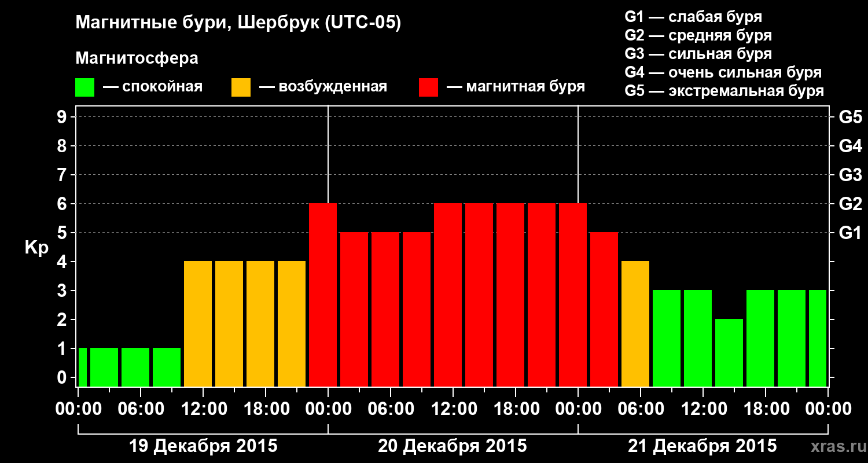
Task: Click the '06:00' time label for 20 December
Action: coord(391,409)
